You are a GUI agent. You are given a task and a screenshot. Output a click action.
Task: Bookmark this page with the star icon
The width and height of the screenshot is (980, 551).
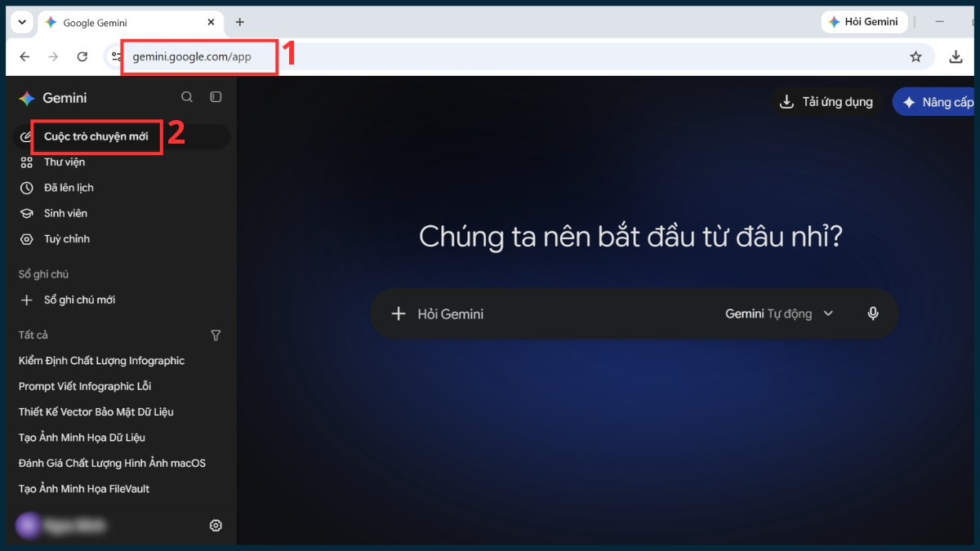(915, 56)
